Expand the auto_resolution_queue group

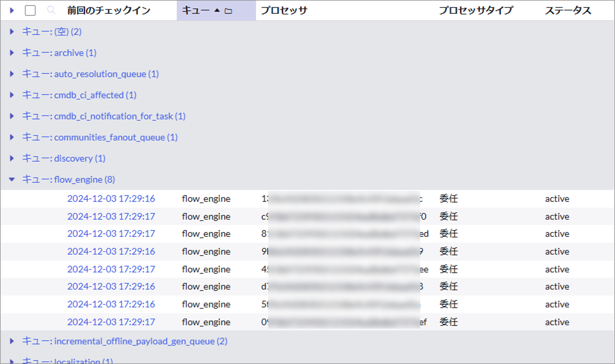pyautogui.click(x=12, y=74)
